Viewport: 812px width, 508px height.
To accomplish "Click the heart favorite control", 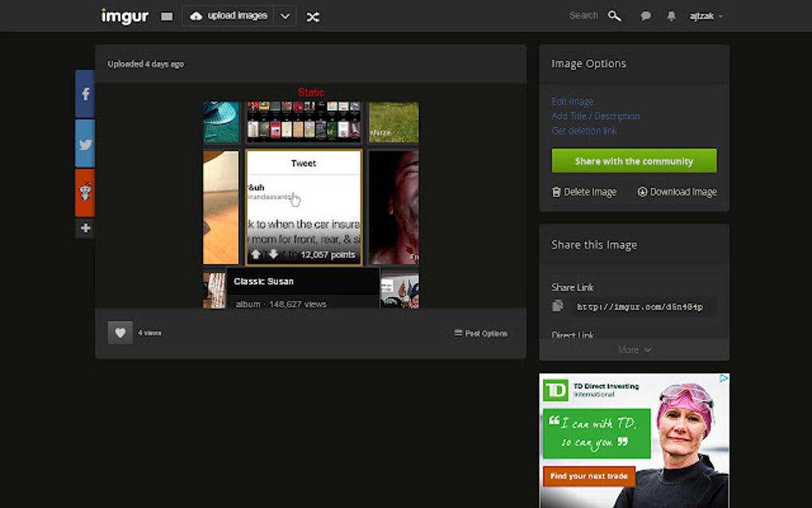I will pos(119,332).
